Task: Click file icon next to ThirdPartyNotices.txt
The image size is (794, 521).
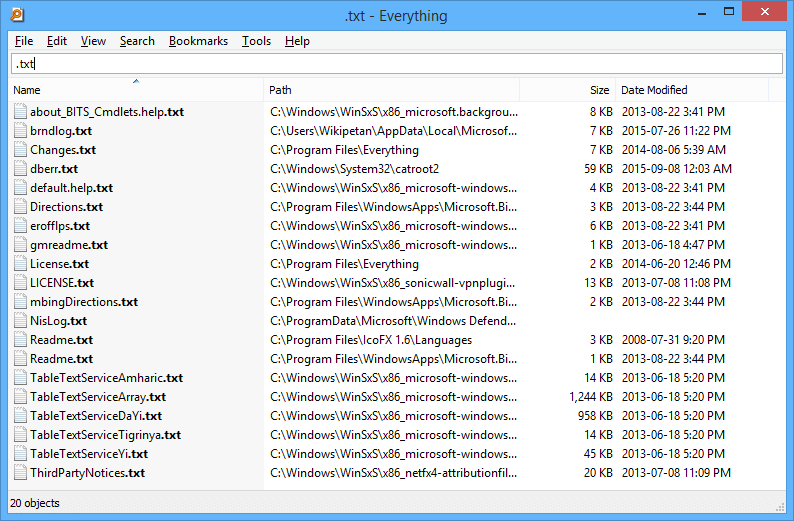Action: [x=20, y=472]
